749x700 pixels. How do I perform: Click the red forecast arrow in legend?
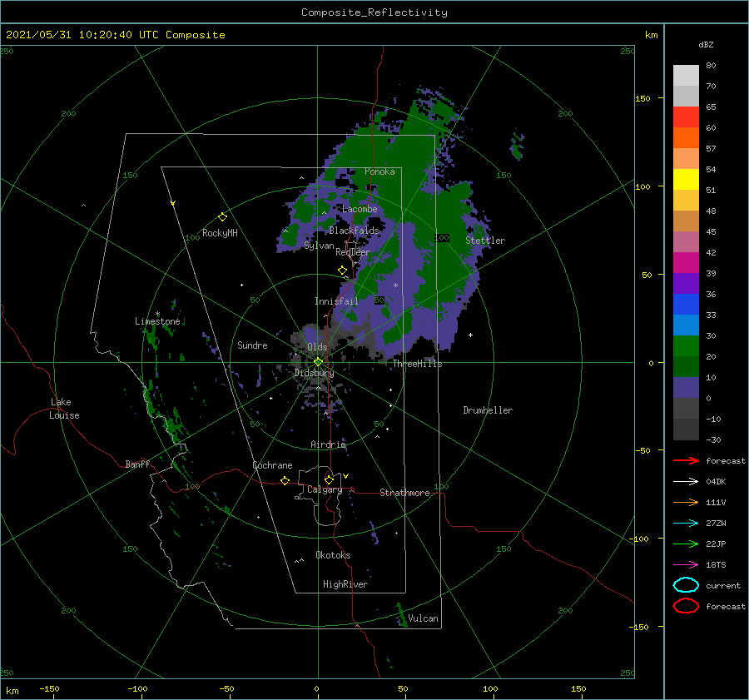tap(686, 460)
